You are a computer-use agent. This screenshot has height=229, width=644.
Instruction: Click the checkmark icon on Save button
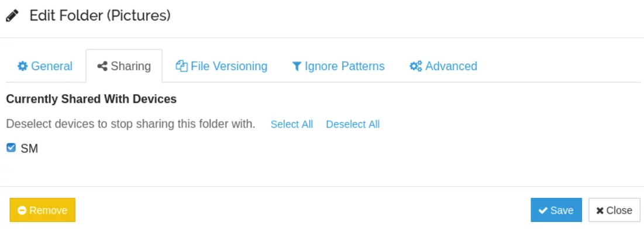[x=543, y=210]
